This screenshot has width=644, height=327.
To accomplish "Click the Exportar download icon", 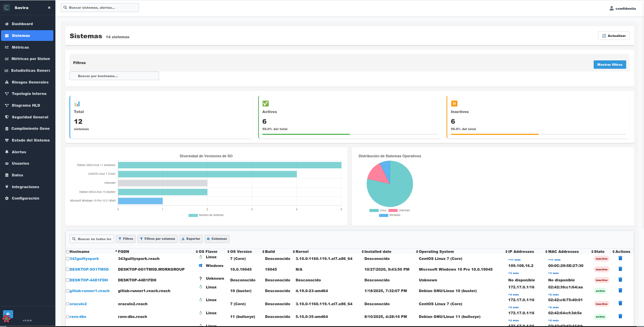I will click(x=184, y=238).
